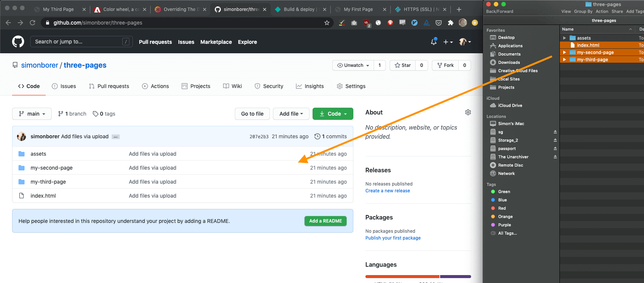
Task: Click the Chrome profile avatar in toolbar
Action: 463,23
